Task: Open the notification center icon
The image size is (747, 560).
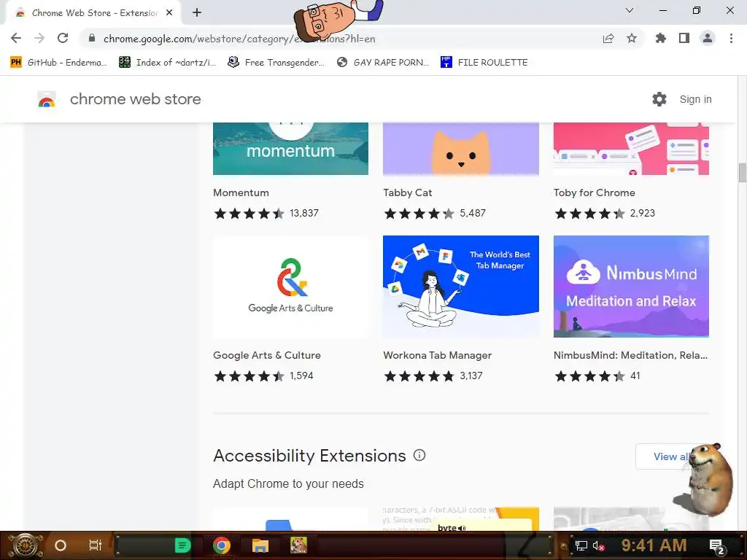Action: 717,546
